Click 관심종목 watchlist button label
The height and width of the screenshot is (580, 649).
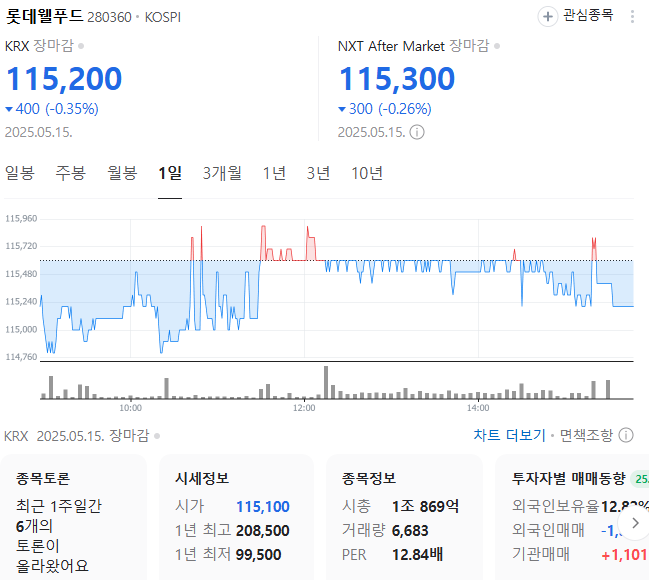tap(588, 16)
